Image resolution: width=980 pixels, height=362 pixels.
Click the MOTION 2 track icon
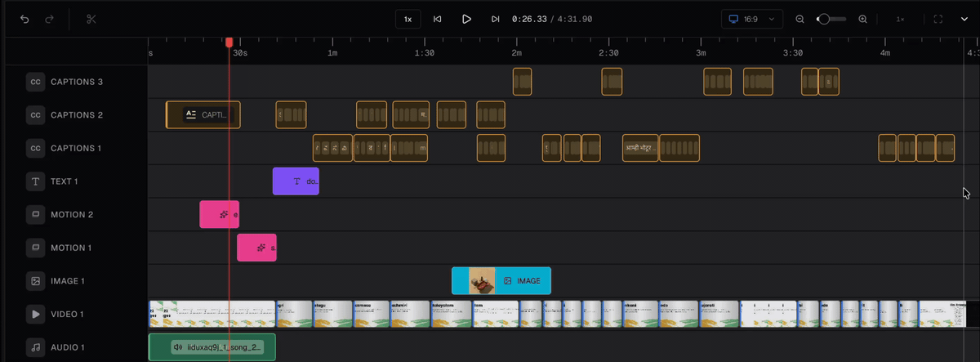click(x=35, y=215)
